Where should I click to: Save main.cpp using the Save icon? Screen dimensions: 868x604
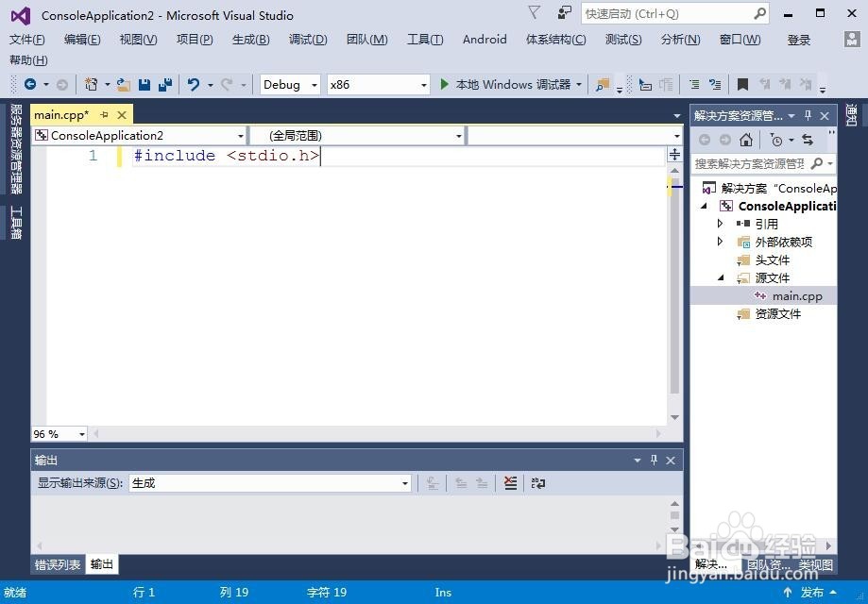point(145,85)
